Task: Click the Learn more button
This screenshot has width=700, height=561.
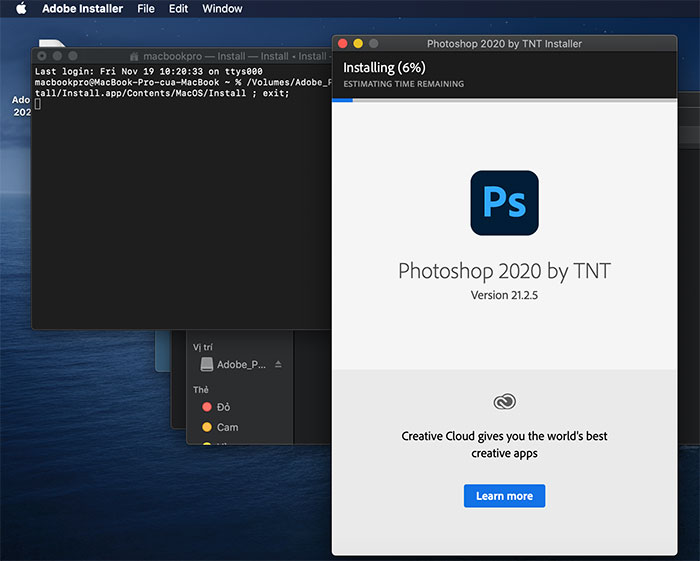Action: pos(504,496)
